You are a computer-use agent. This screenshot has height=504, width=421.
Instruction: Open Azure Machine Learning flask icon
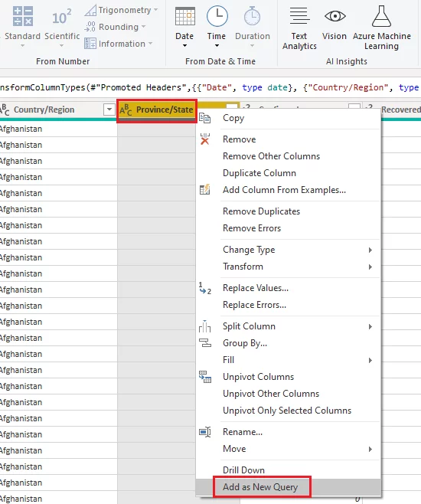click(381, 16)
